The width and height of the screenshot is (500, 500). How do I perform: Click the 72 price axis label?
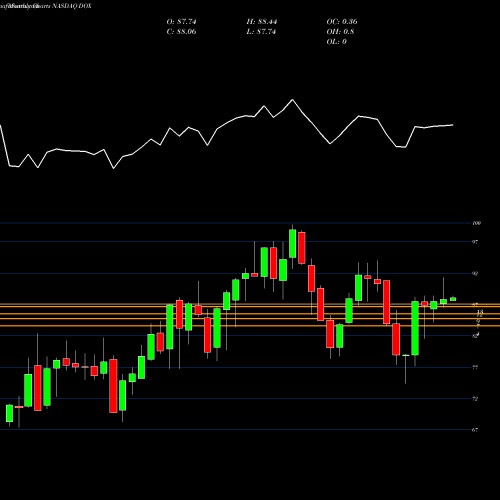(x=475, y=399)
